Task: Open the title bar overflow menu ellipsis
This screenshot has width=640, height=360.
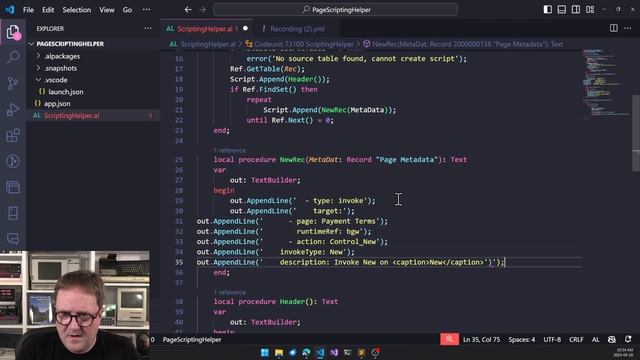Action: pos(146,9)
